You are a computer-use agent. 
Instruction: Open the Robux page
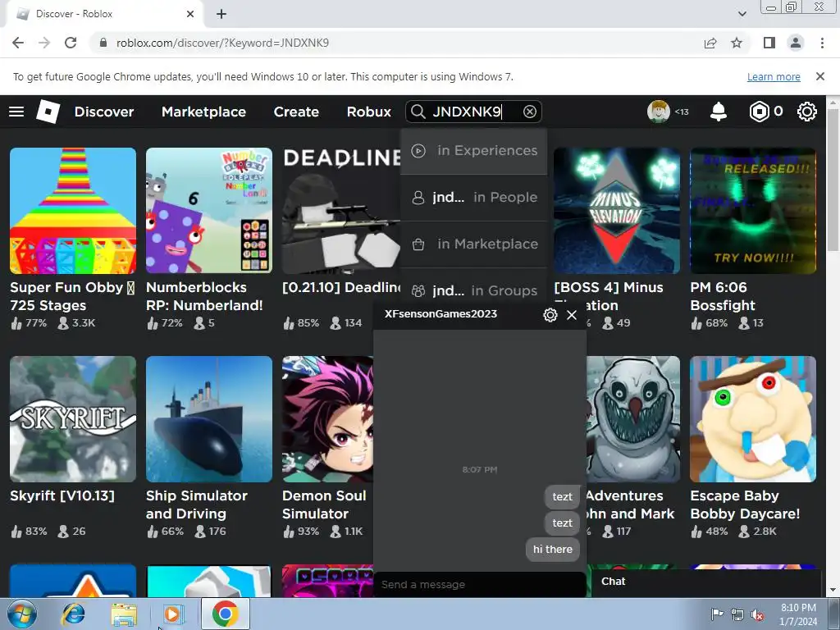tap(368, 112)
